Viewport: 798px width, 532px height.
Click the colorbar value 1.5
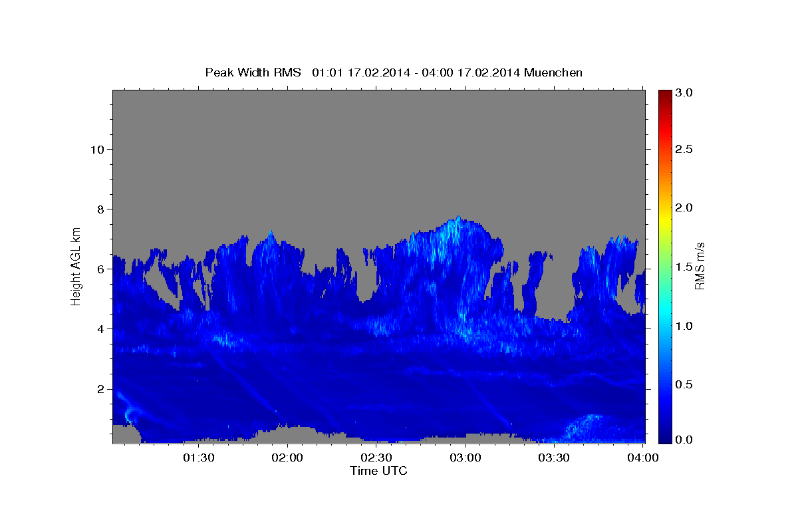click(x=685, y=267)
